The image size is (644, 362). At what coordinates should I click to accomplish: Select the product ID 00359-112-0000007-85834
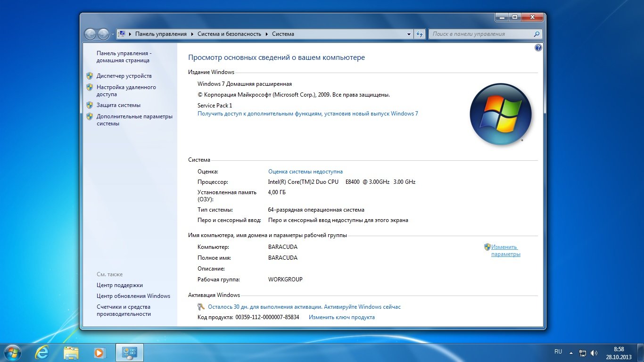[267, 317]
